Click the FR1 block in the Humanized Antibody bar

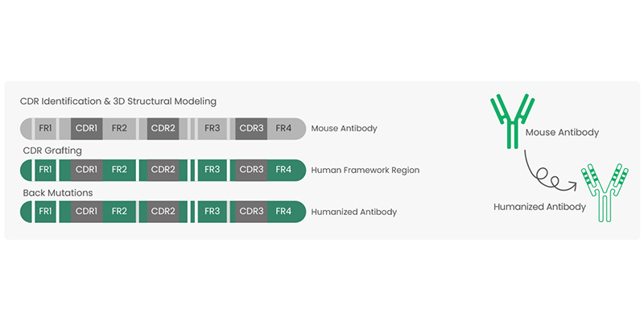45,212
